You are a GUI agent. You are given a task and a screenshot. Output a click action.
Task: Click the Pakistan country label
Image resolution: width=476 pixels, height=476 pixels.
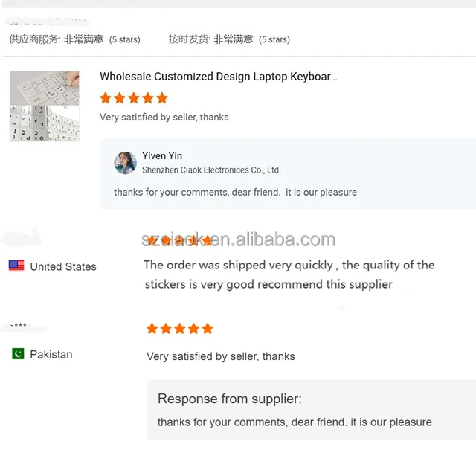(x=51, y=354)
